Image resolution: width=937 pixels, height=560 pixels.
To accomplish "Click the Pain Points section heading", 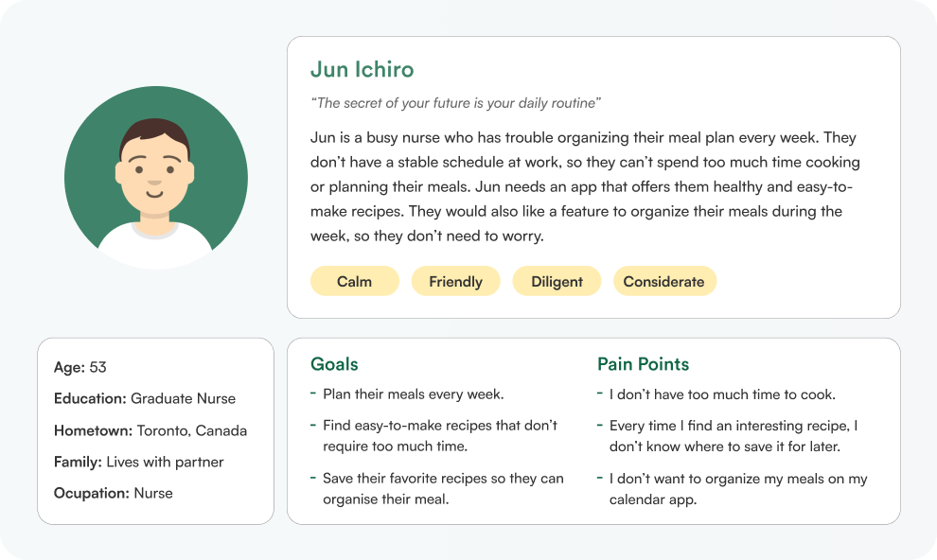I will 643,364.
